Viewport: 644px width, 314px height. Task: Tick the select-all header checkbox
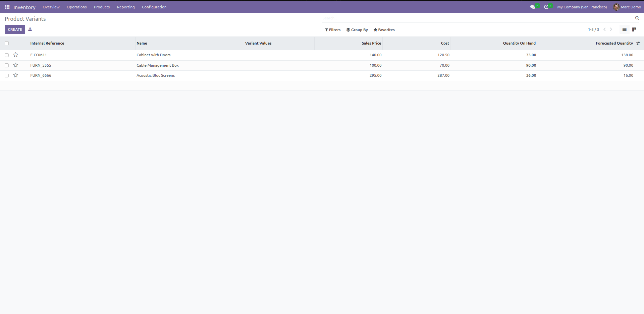pos(7,43)
